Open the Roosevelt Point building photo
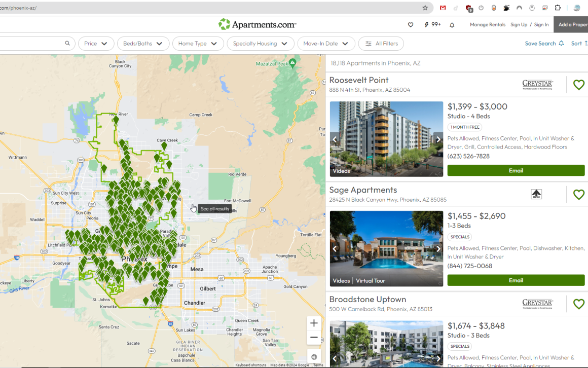 (386, 139)
